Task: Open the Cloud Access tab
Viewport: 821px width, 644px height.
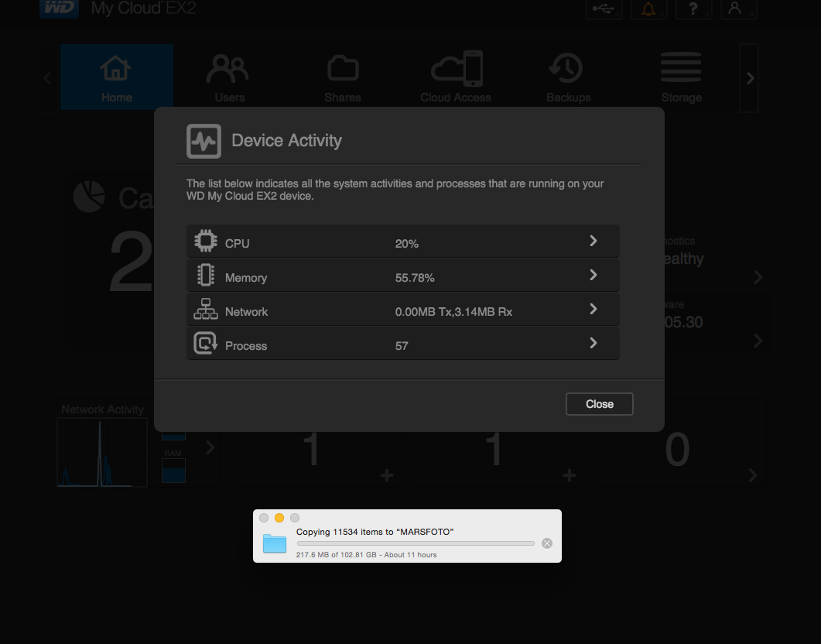Action: 456,77
